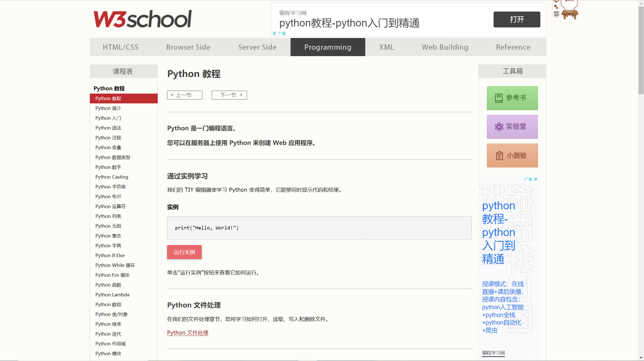Click the back arrow in 上一节 button
The image size is (644, 361).
(x=172, y=95)
